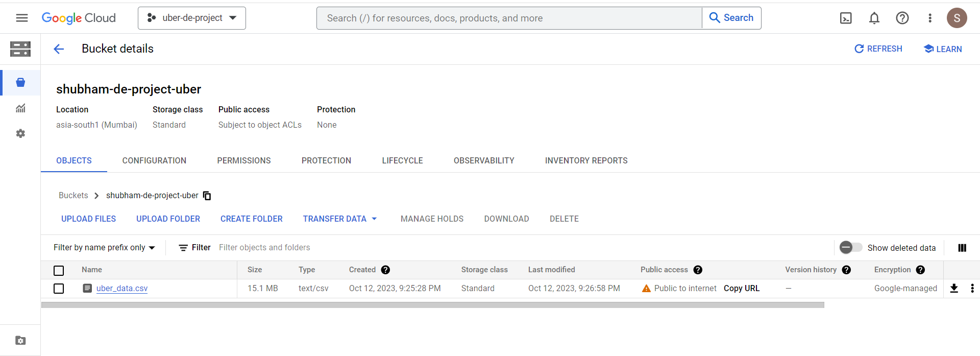Switch to the Objects tab
The width and height of the screenshot is (980, 356).
pos(74,160)
